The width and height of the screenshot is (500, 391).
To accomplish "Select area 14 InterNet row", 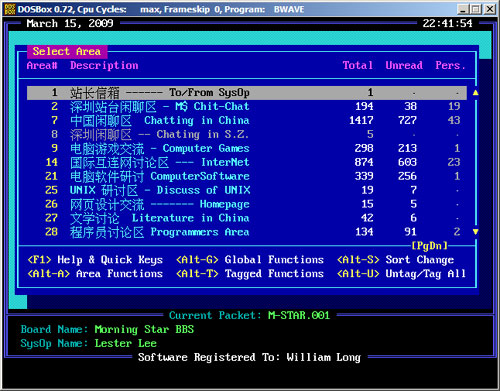I will pyautogui.click(x=247, y=162).
